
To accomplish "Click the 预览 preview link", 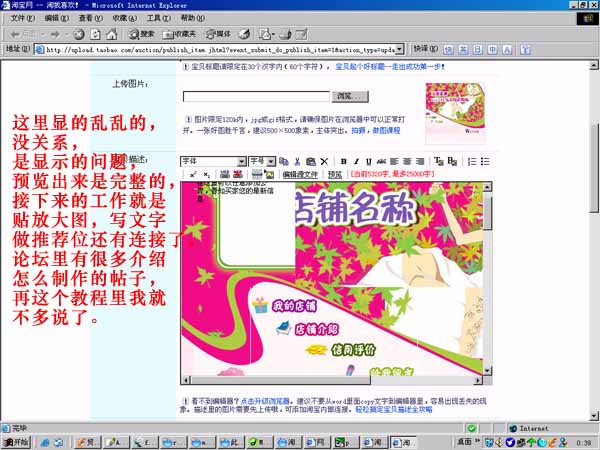I will (x=335, y=174).
